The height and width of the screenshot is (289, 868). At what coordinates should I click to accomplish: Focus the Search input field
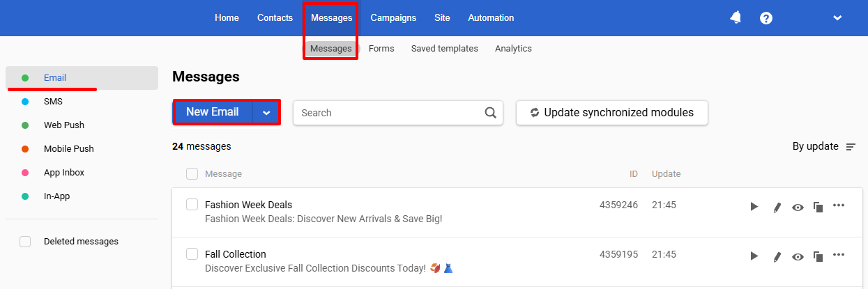398,113
